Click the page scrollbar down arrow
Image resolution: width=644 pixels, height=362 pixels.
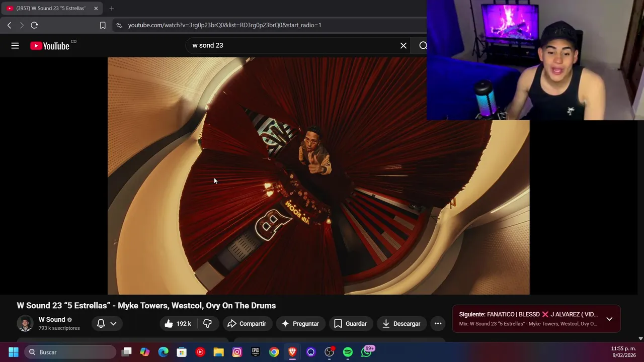pos(640,339)
